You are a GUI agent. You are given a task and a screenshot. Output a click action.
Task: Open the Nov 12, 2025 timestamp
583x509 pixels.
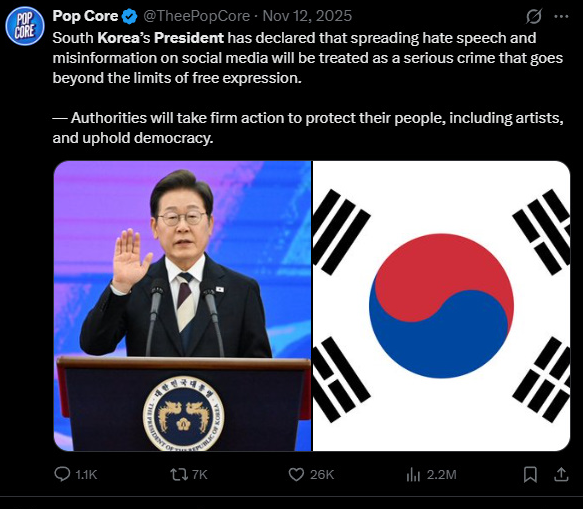[x=307, y=16]
